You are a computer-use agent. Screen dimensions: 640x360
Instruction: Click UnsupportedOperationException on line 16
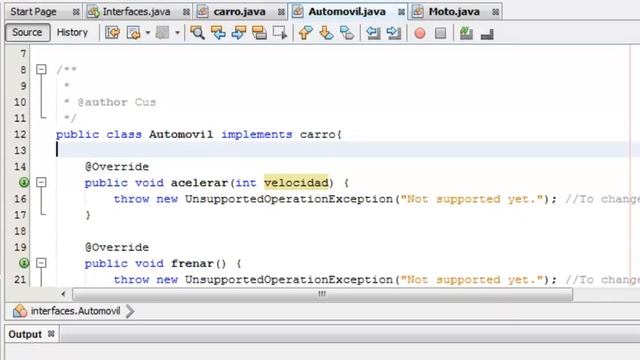point(289,199)
